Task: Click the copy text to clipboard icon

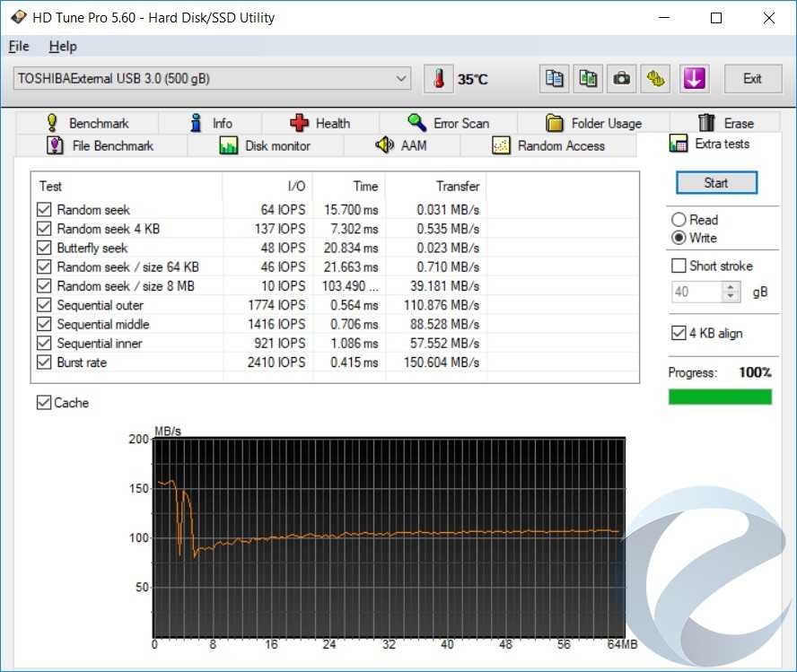Action: (x=555, y=79)
